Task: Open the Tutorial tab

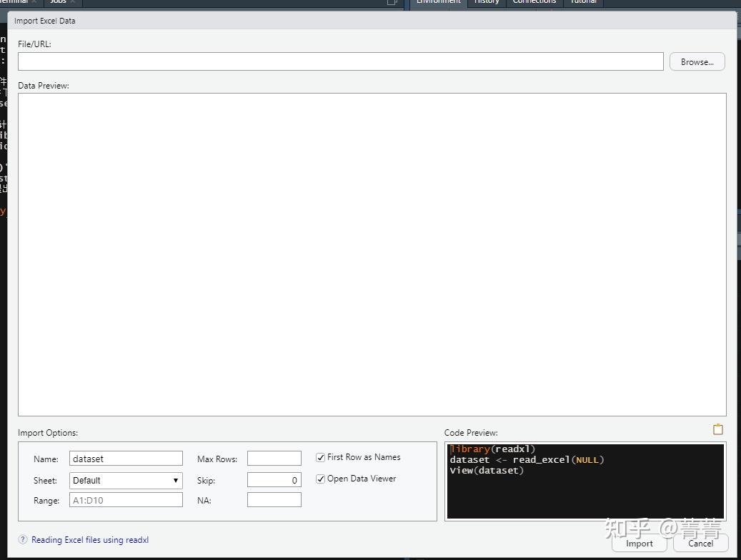Action: coord(582,2)
